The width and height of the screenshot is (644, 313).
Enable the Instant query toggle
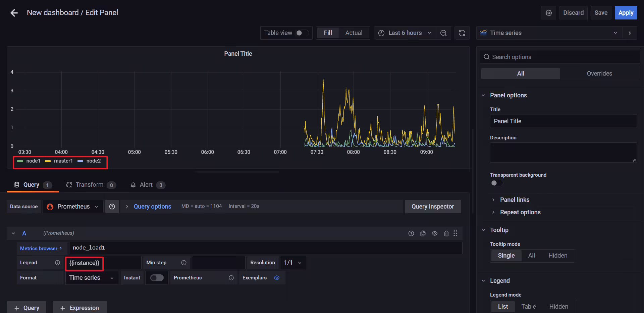[x=157, y=278]
